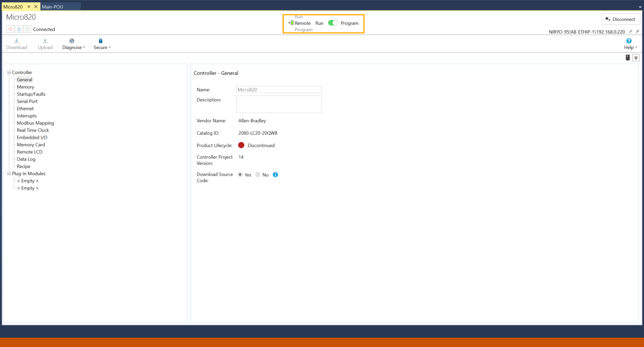This screenshot has width=644, height=347.
Task: Open Ethernet settings in the Controller tree
Action: click(x=25, y=109)
